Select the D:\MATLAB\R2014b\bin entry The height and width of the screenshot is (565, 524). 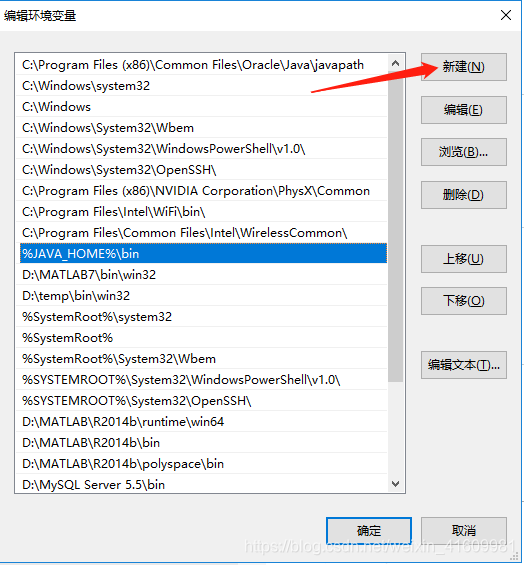pyautogui.click(x=201, y=443)
